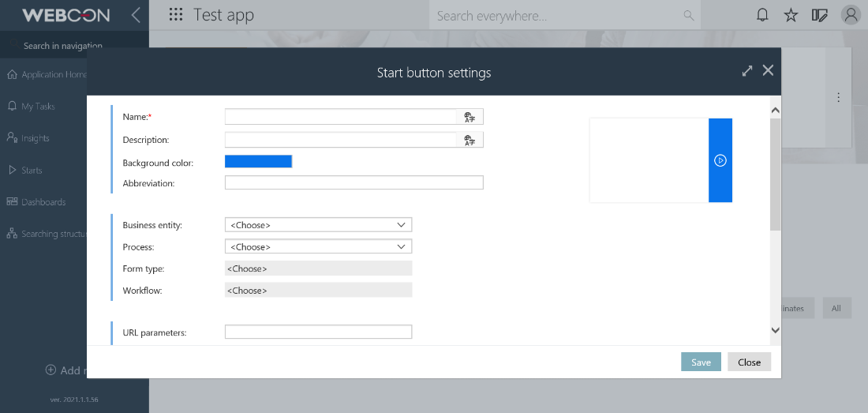The image size is (868, 413).
Task: Click the scrollbar down arrow in dialog
Action: [775, 330]
